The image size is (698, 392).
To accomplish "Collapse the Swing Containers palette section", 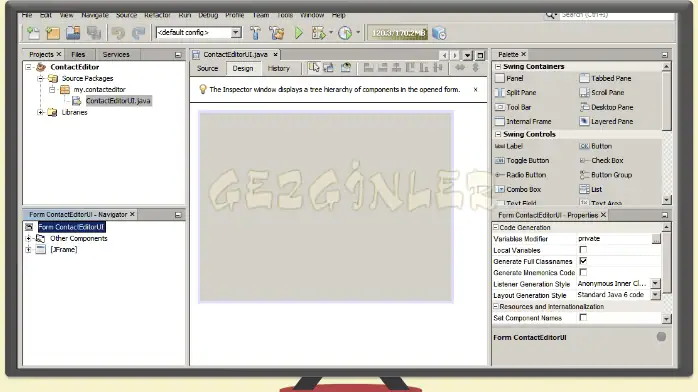I will (498, 66).
